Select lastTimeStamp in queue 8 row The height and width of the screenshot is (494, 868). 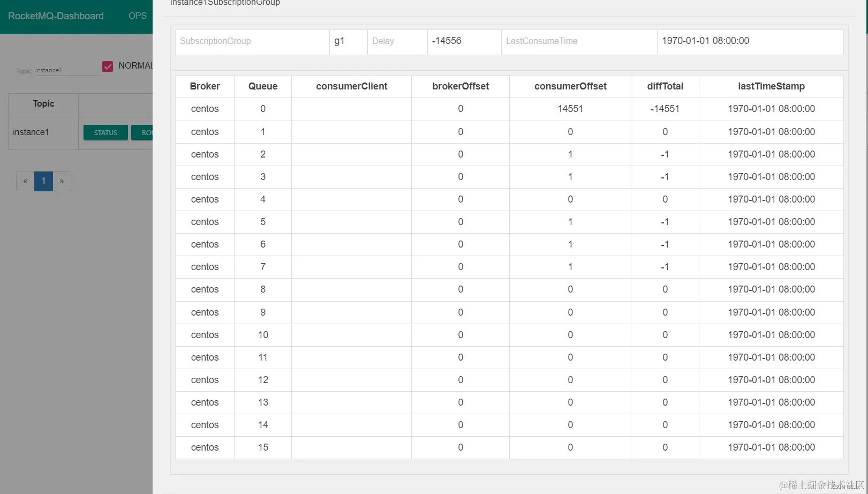click(x=771, y=289)
